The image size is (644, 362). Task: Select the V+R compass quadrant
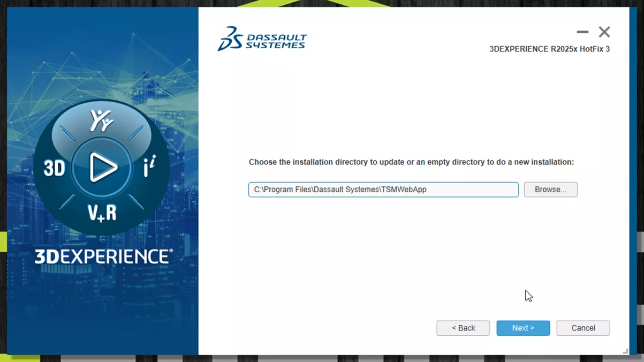coord(102,213)
